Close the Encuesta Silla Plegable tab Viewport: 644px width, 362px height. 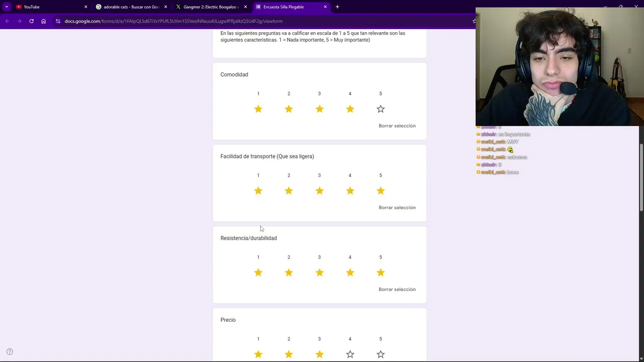[325, 7]
